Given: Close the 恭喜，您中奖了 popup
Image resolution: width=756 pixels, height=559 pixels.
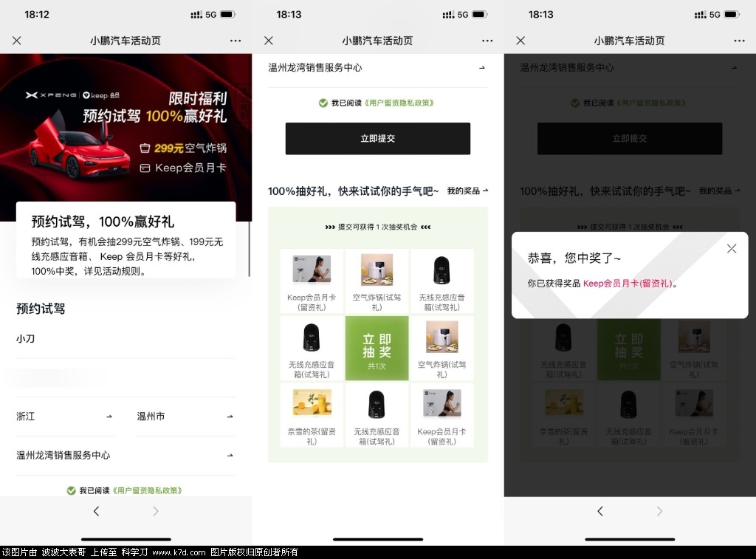Looking at the screenshot, I should pyautogui.click(x=731, y=249).
